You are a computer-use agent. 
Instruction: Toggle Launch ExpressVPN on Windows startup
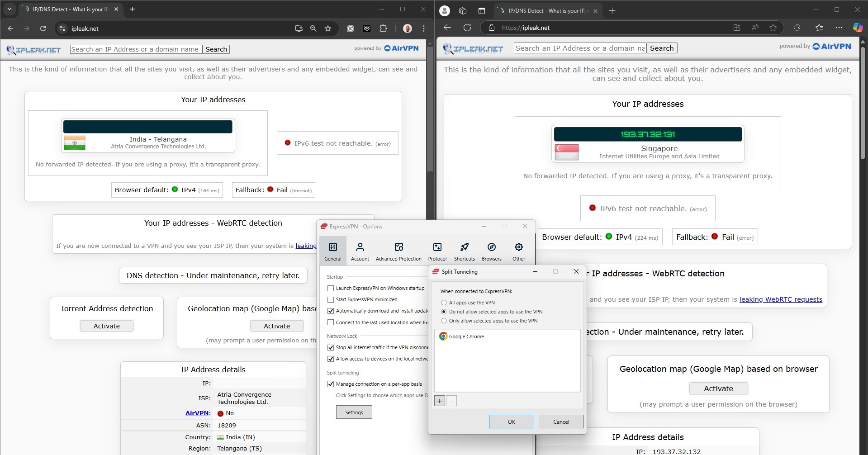tap(331, 288)
